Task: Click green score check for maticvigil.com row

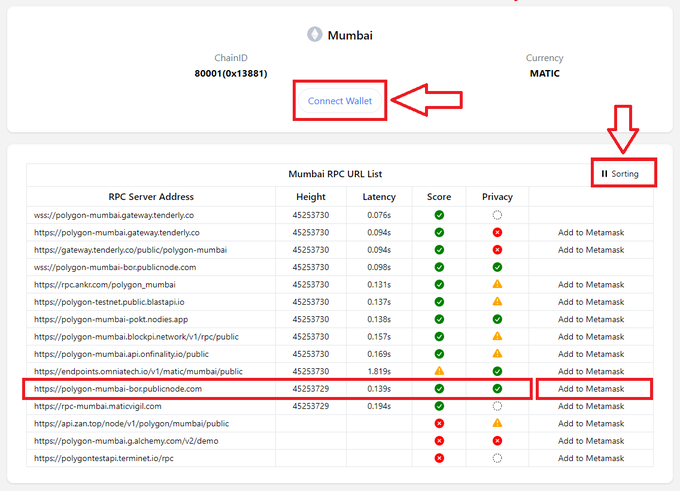Action: pos(439,406)
